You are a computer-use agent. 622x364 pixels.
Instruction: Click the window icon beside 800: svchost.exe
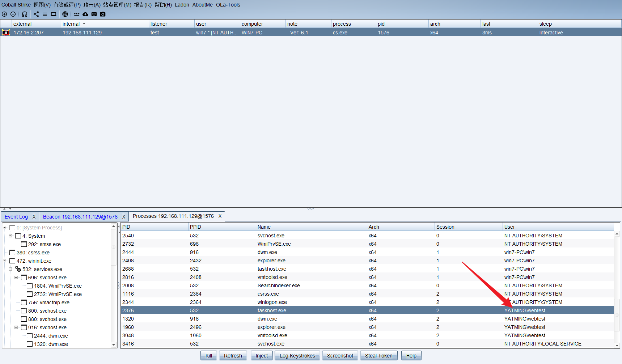pyautogui.click(x=24, y=311)
